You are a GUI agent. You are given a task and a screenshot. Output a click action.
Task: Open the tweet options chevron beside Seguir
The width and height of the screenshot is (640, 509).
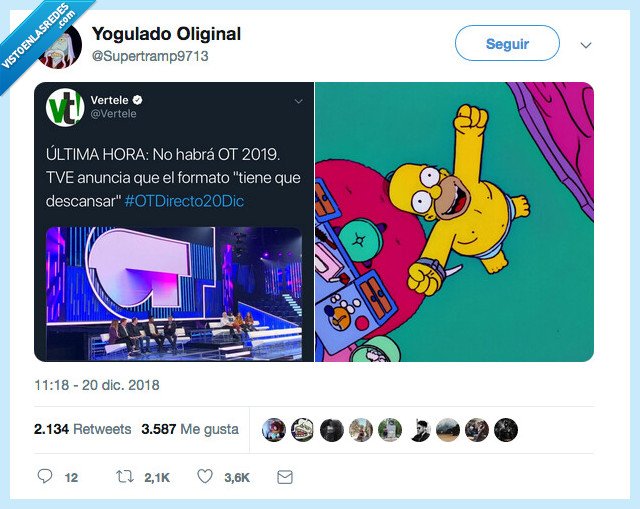click(x=586, y=45)
